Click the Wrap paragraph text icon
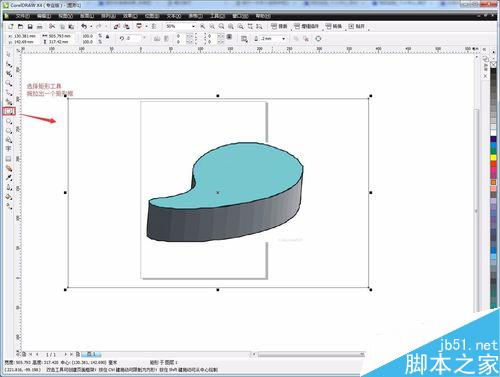500x377 pixels. (x=244, y=39)
